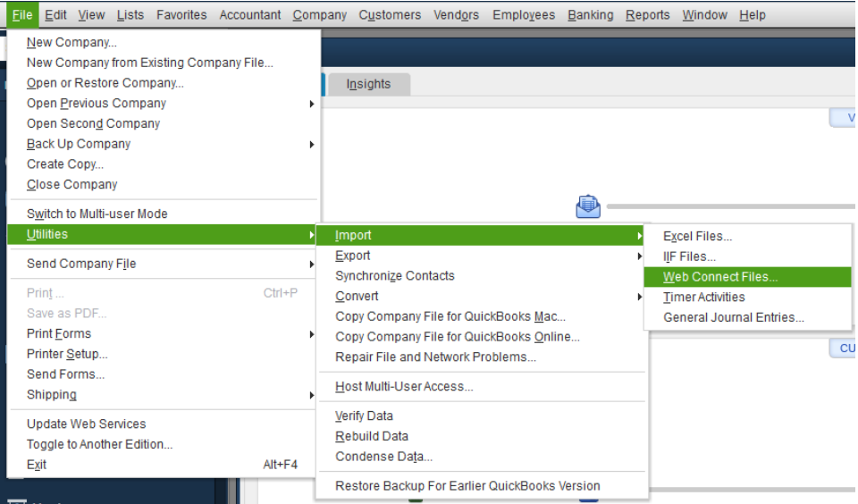Select New Company from Existing Company File
858x504 pixels.
click(163, 63)
